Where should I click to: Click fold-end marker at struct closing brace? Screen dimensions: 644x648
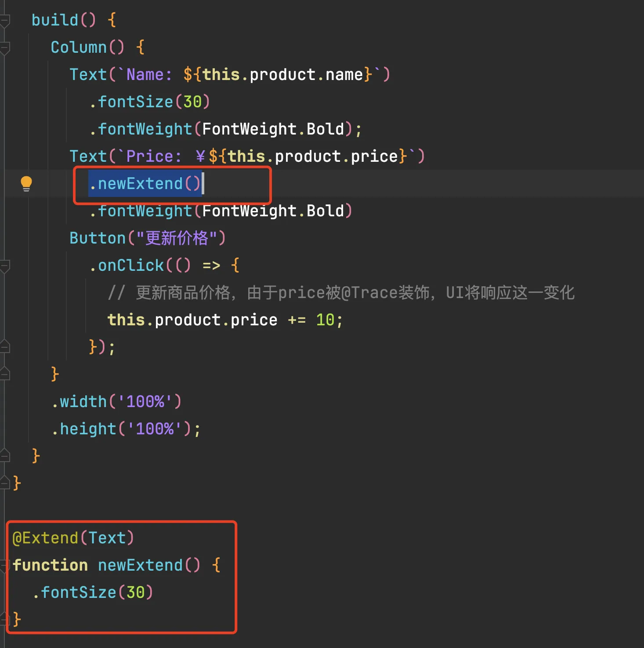[5, 483]
